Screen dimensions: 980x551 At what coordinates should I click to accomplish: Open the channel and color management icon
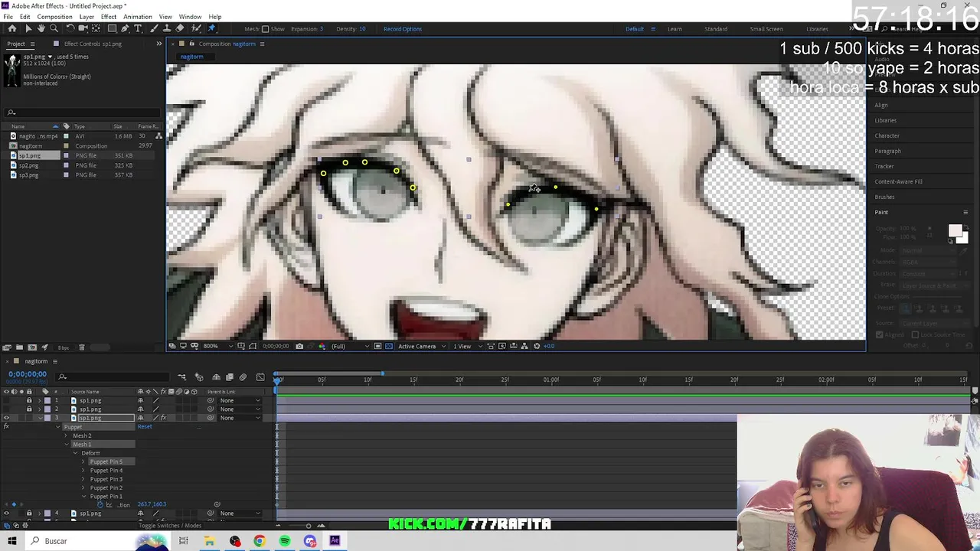322,346
